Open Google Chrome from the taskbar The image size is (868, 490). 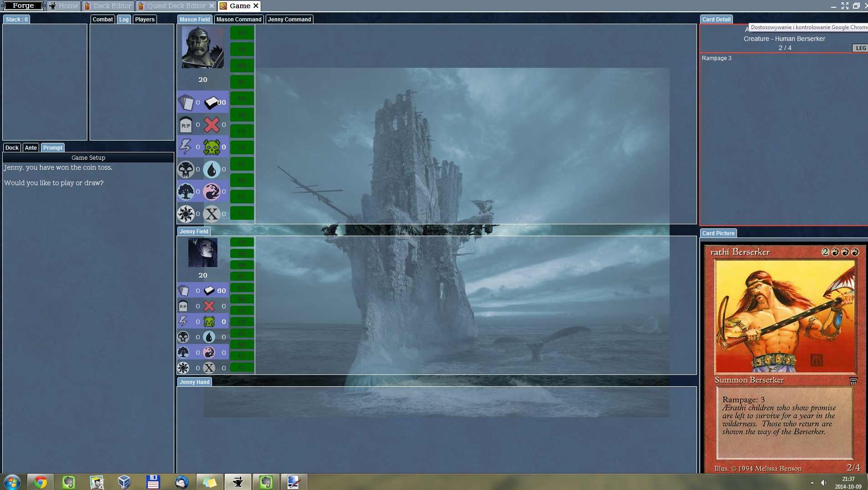click(x=40, y=482)
